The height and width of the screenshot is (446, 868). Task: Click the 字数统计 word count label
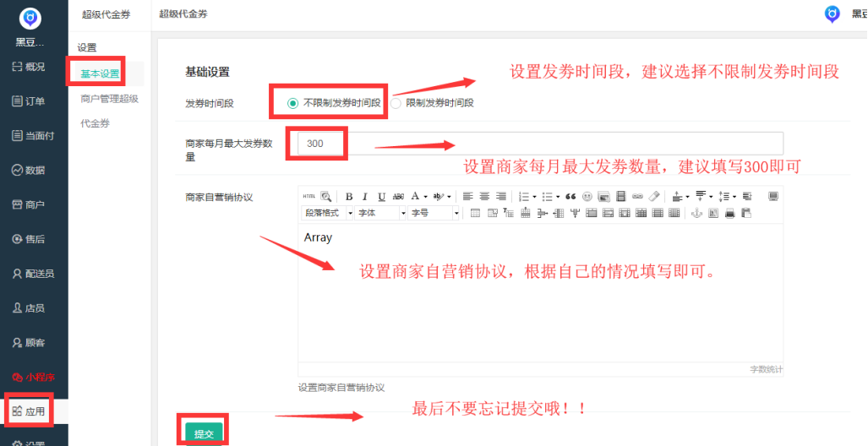(x=766, y=369)
